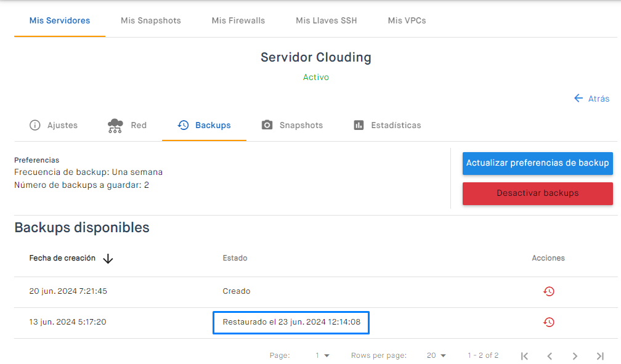621x364 pixels.
Task: Go to next page of backups
Action: point(575,356)
